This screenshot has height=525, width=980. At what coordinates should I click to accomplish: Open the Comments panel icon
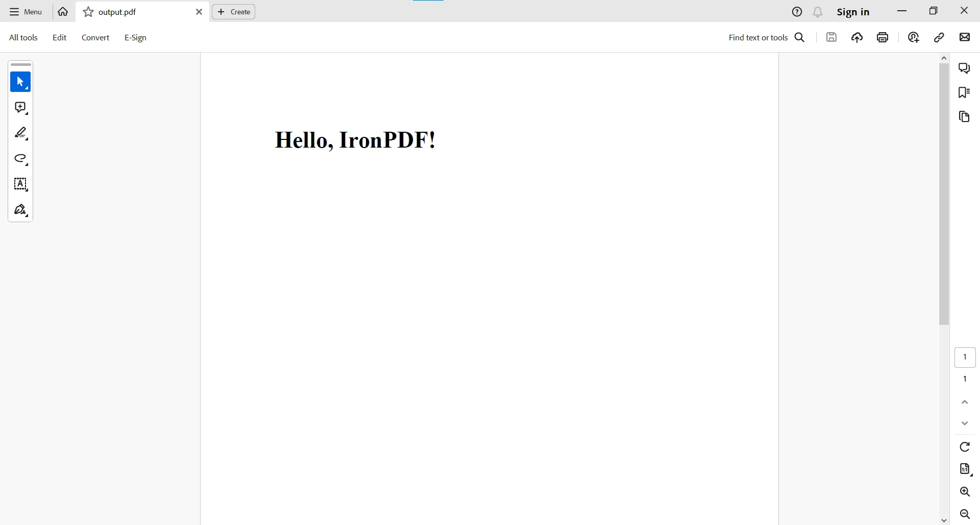point(965,68)
